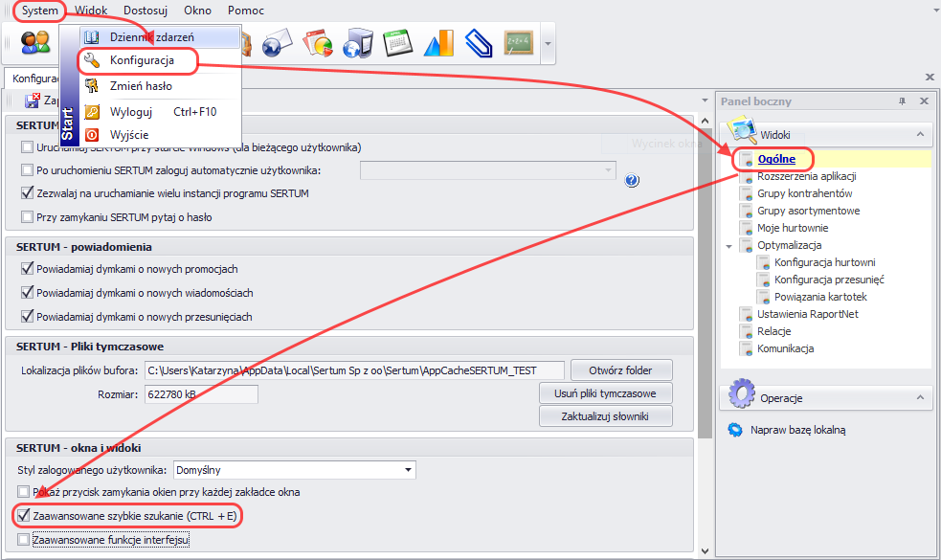Collapse the Optymalizacja tree node

(730, 246)
